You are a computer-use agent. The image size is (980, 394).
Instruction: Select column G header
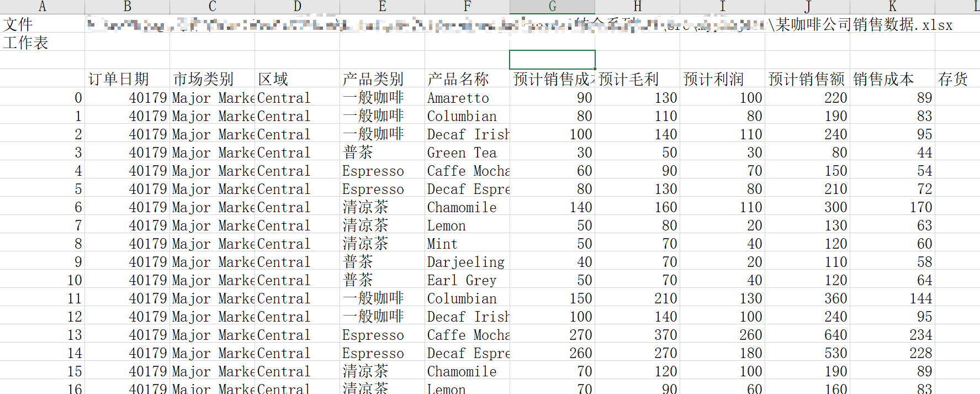pyautogui.click(x=552, y=7)
